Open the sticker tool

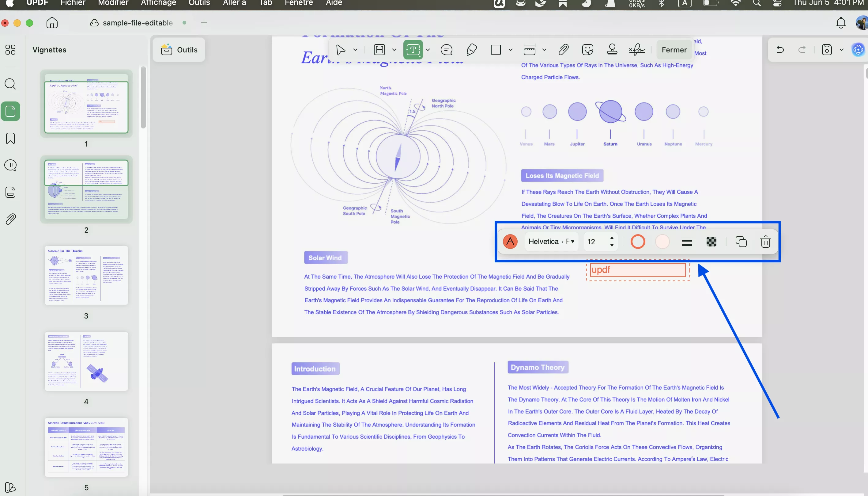click(588, 50)
